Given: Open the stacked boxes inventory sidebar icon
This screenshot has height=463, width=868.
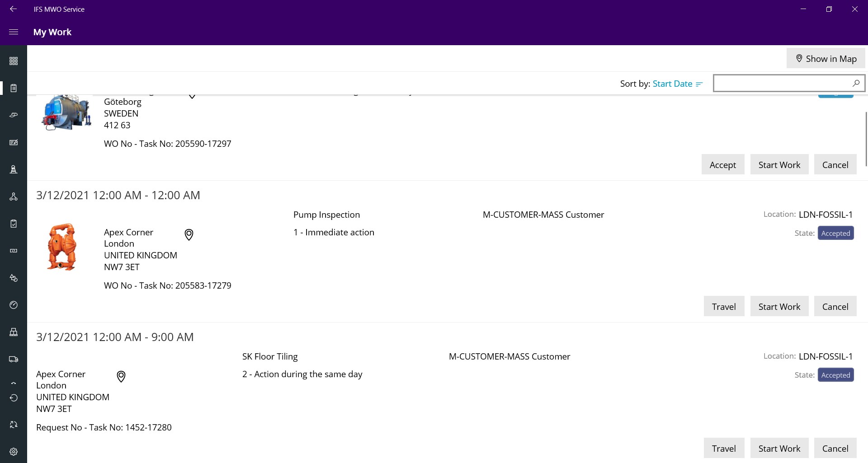Looking at the screenshot, I should (14, 332).
